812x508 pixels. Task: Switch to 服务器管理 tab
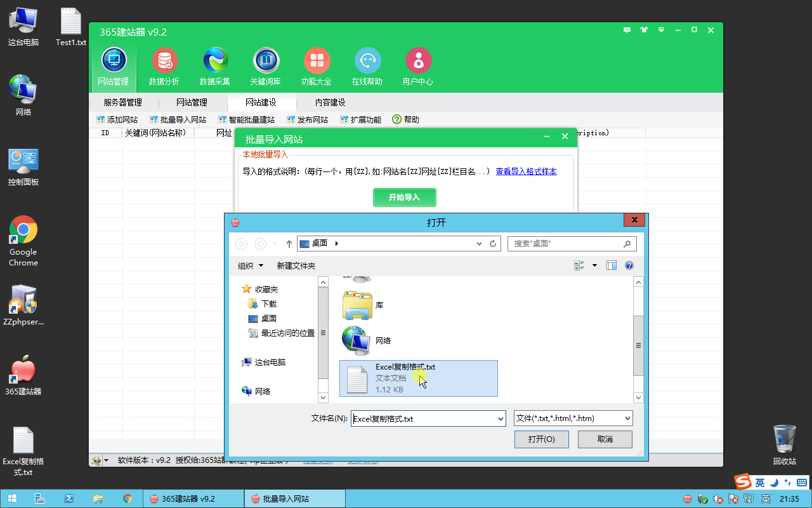point(123,102)
